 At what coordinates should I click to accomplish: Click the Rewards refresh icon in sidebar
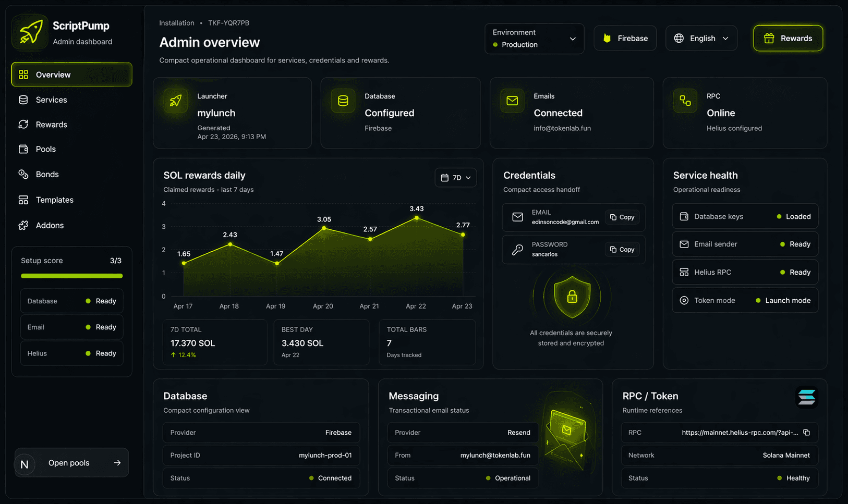coord(23,124)
